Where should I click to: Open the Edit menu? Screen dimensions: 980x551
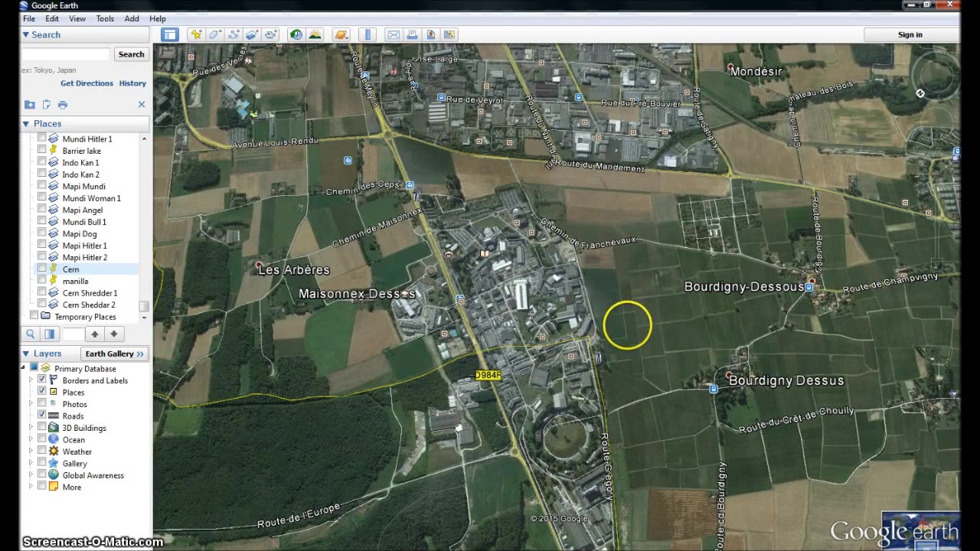tap(52, 18)
